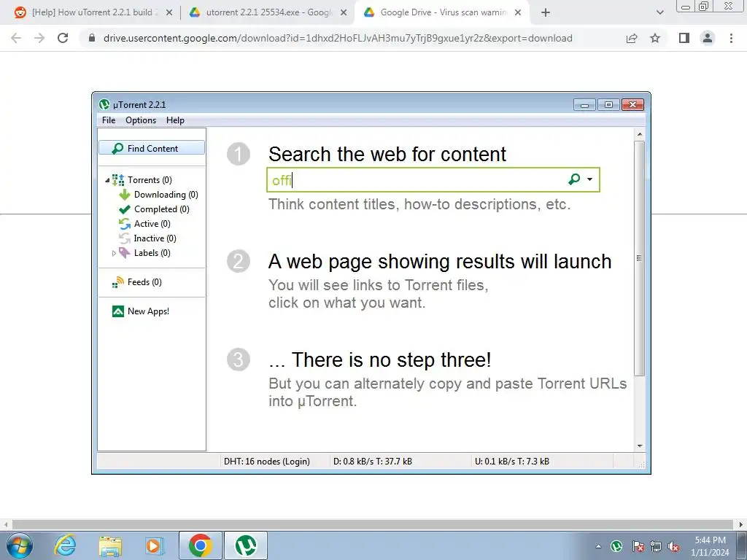Select Feeds (0) in the sidebar

click(x=144, y=282)
